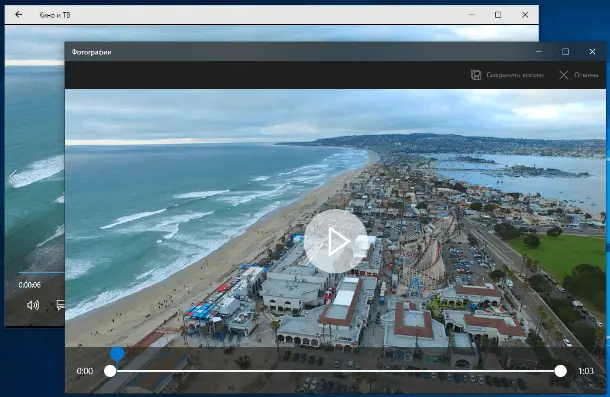Click the Кино и ТВ title text

[55, 15]
